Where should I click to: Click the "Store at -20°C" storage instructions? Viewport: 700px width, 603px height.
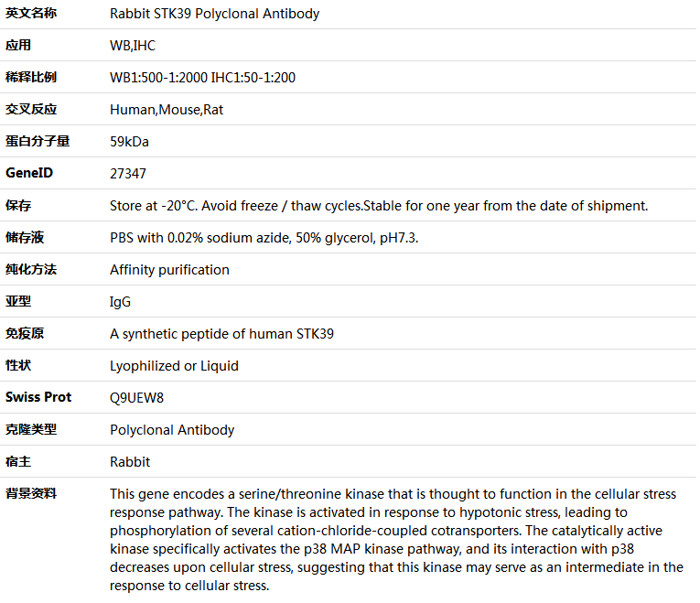[378, 206]
